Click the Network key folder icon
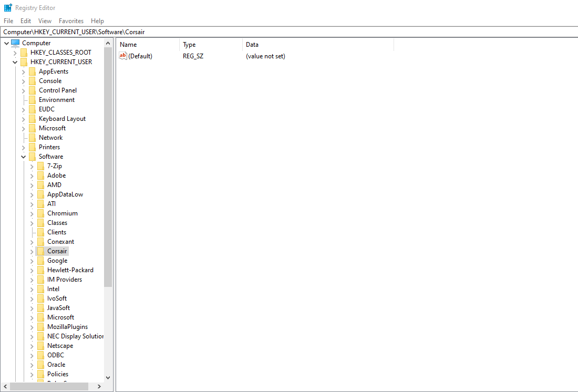Image resolution: width=578 pixels, height=392 pixels. click(33, 137)
